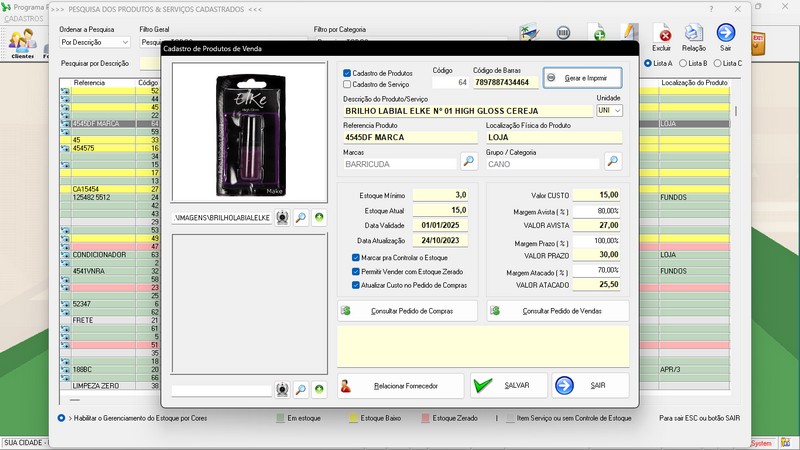Click Relacionar Fornecedor button

pyautogui.click(x=401, y=386)
